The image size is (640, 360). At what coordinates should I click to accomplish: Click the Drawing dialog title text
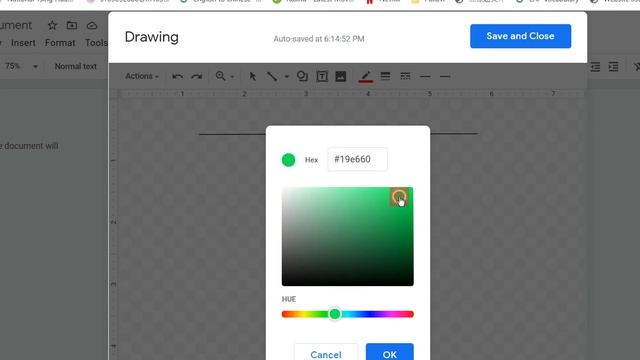point(151,37)
